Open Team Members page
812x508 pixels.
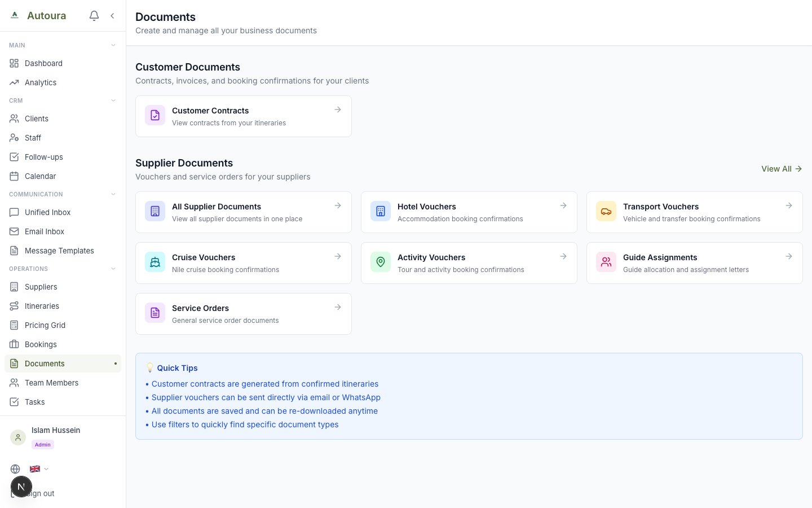[x=63, y=383]
